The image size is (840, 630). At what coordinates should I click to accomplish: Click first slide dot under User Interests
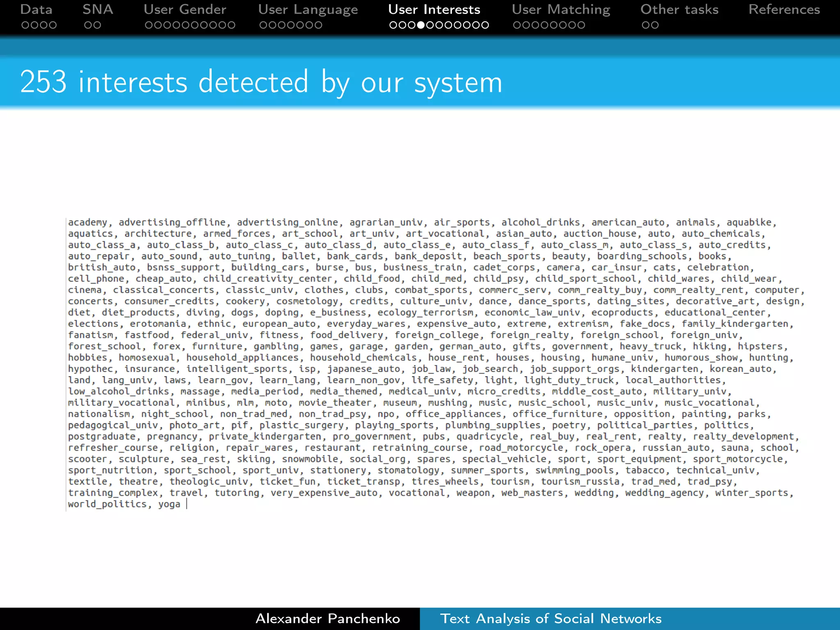[393, 25]
